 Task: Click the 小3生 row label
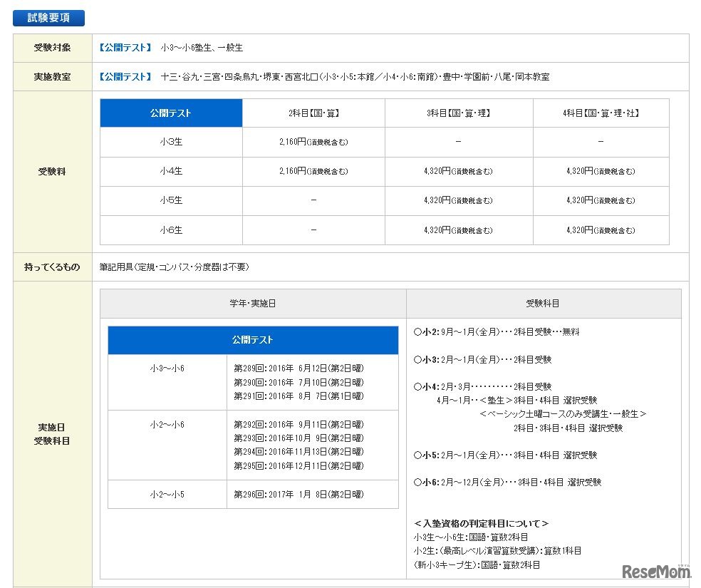[x=171, y=142]
